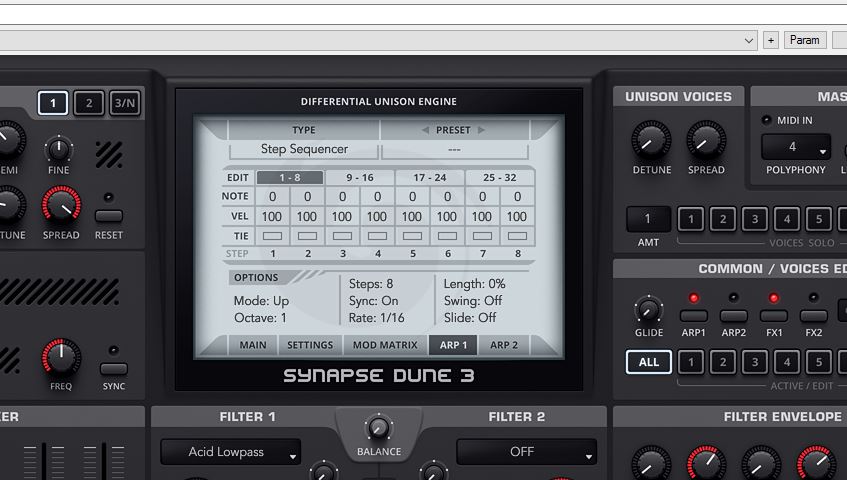Solo unison voice 5
This screenshot has width=847, height=480.
pos(819,219)
